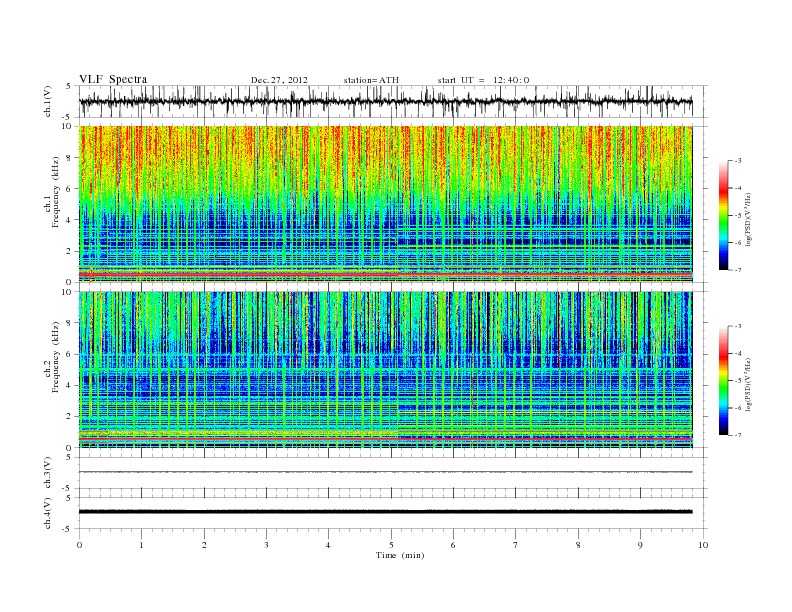Click the time axis tick label "2"
The image size is (792, 612).
pyautogui.click(x=204, y=545)
